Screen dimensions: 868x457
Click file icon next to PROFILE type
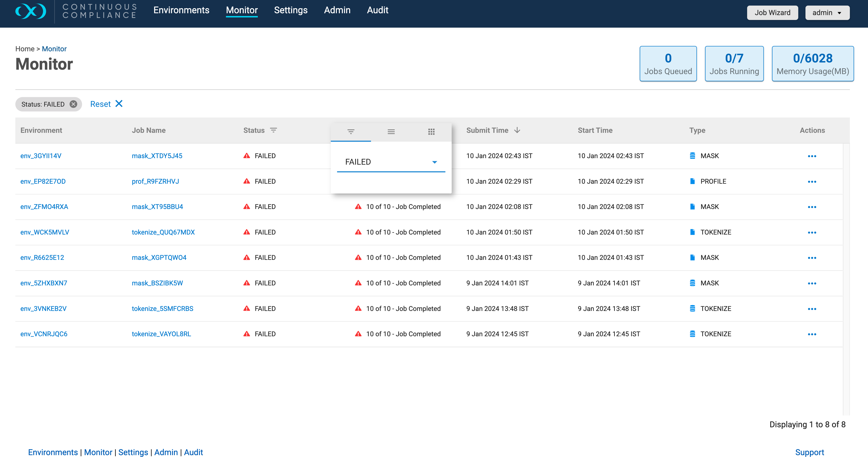click(692, 181)
